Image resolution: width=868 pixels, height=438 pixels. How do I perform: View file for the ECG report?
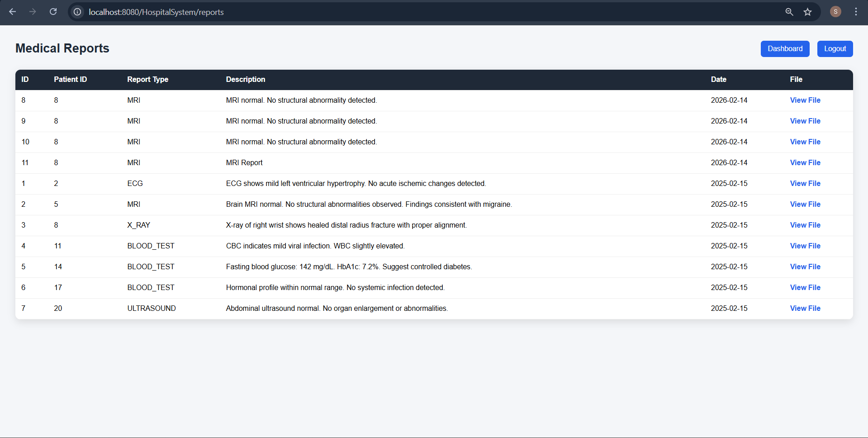pyautogui.click(x=805, y=183)
